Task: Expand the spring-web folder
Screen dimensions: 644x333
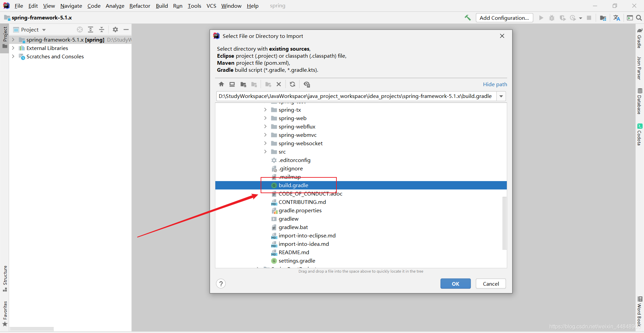Action: pos(265,118)
